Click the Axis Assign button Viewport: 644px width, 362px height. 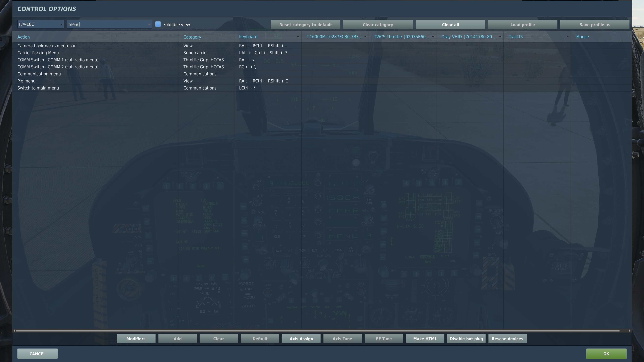click(x=301, y=339)
